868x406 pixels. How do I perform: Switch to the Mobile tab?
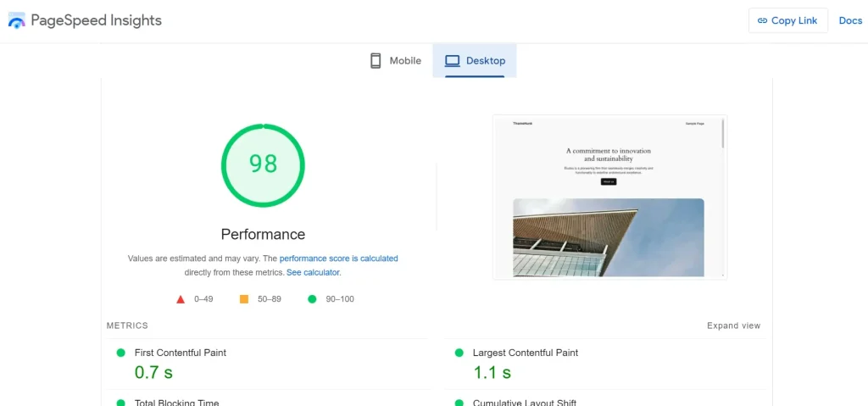tap(395, 61)
